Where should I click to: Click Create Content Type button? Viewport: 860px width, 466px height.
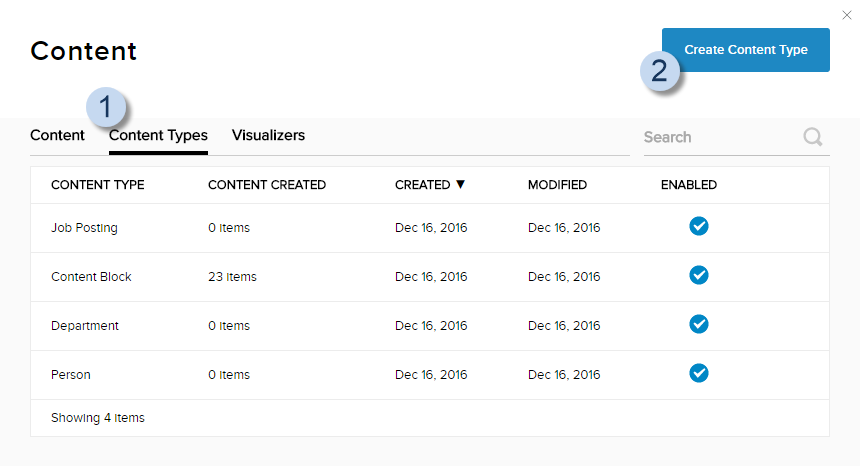click(745, 50)
